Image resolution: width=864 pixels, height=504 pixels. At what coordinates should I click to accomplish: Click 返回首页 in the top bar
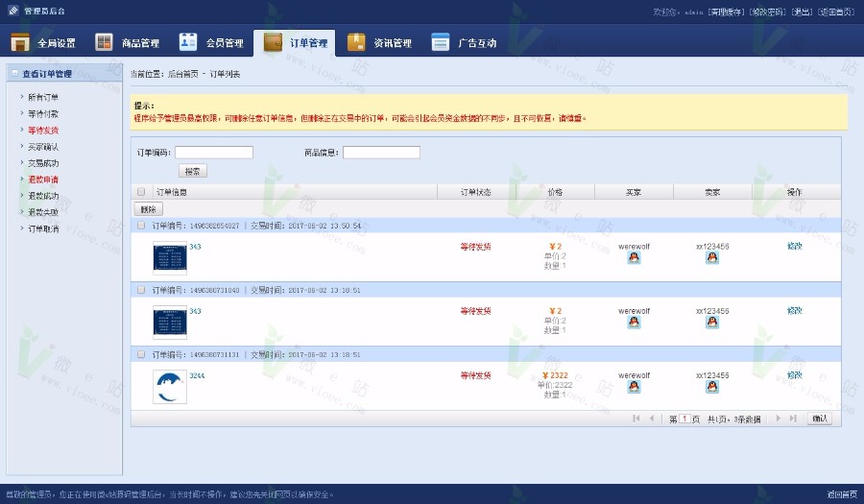836,12
